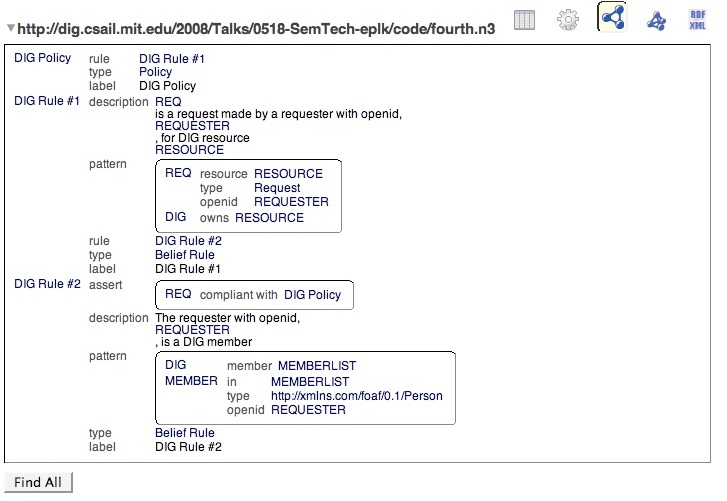The image size is (727, 501).
Task: Click the pattern predicate under DIG Rule #1
Action: (x=108, y=164)
